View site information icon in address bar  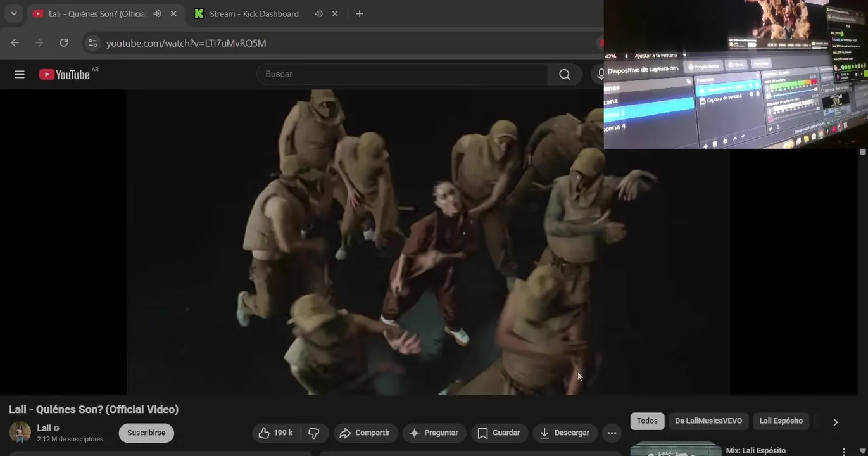point(93,43)
